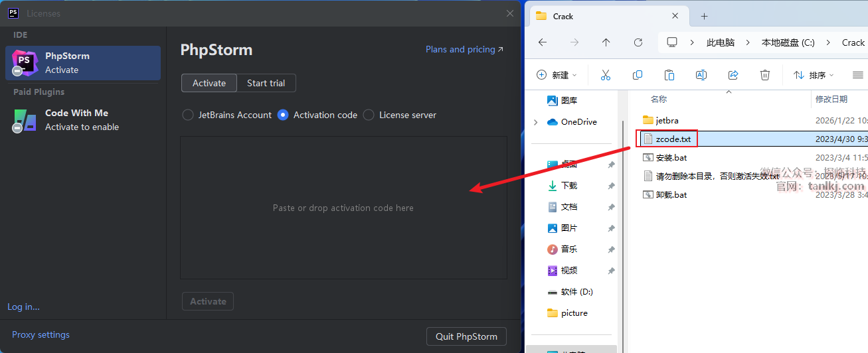Open the 排序 (Sort) dropdown menu

tap(814, 75)
